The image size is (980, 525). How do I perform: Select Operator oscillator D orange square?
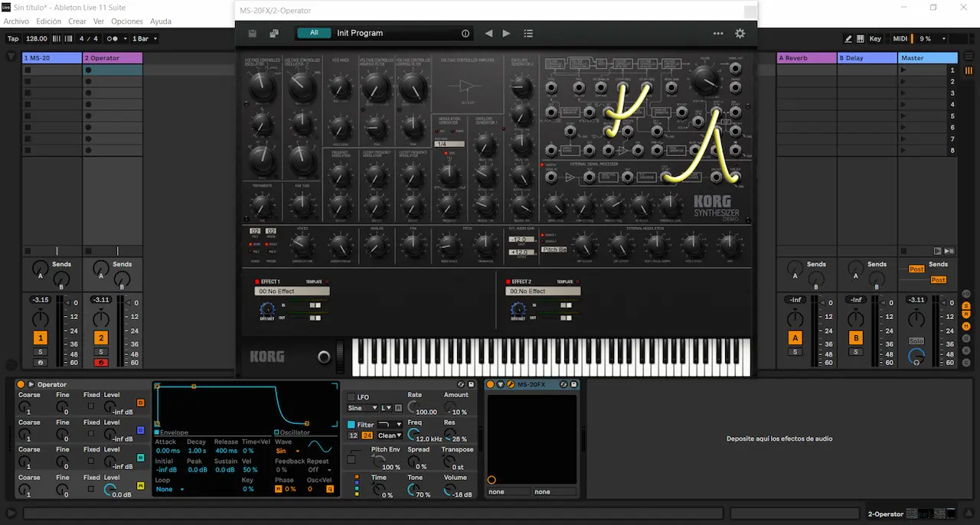pos(140,403)
